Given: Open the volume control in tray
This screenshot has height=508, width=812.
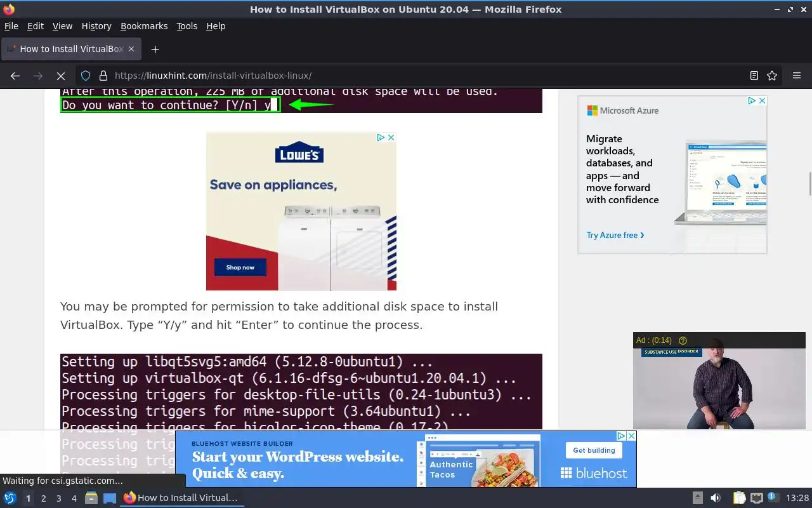Looking at the screenshot, I should coord(716,498).
